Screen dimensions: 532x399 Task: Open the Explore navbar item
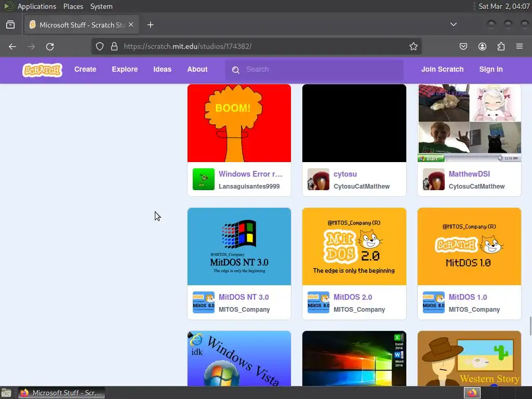tap(125, 70)
